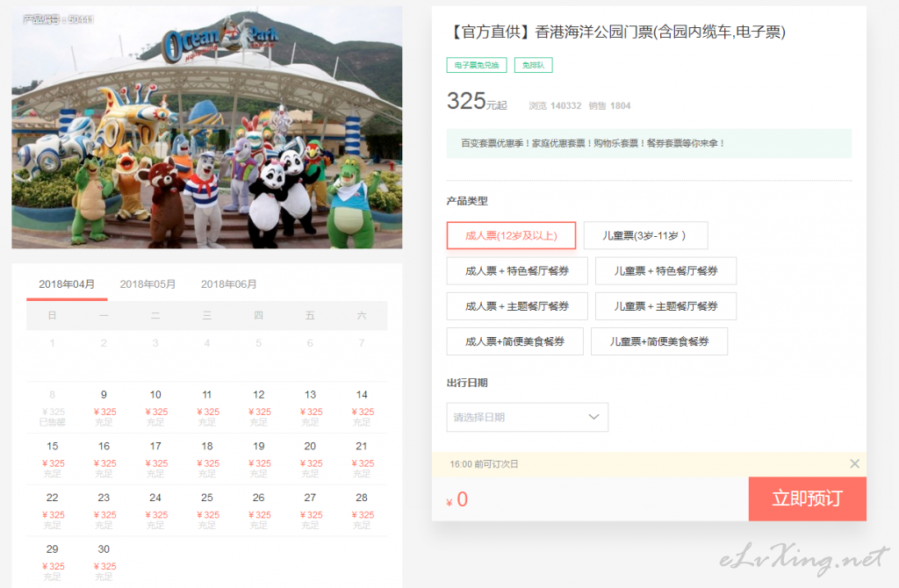Click the ¥0 total price

click(x=457, y=499)
